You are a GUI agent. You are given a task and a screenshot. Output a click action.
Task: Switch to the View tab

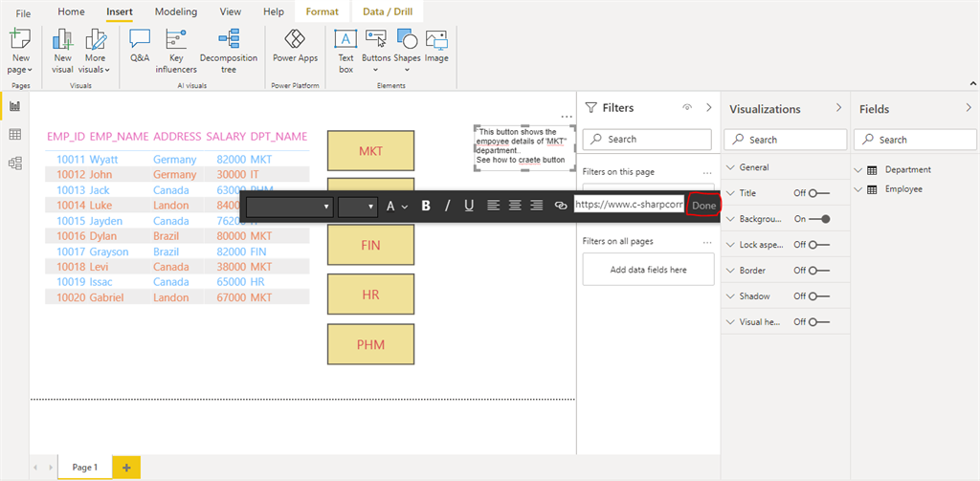[231, 11]
